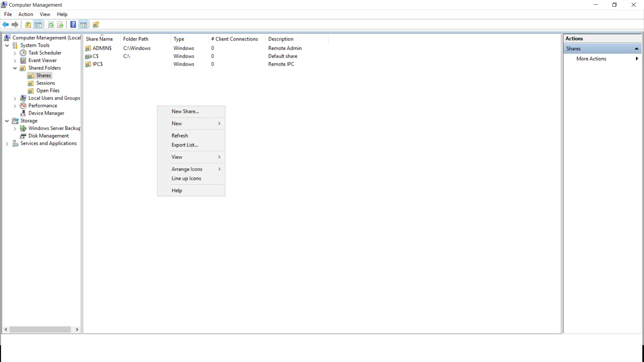The height and width of the screenshot is (362, 644).
Task: Collapse the System Tools tree node
Action: [7, 45]
